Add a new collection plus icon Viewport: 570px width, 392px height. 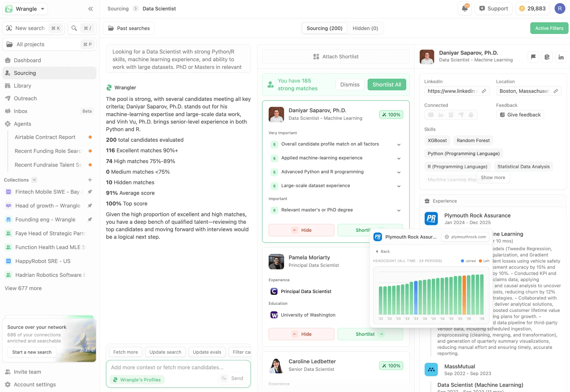[x=90, y=180]
